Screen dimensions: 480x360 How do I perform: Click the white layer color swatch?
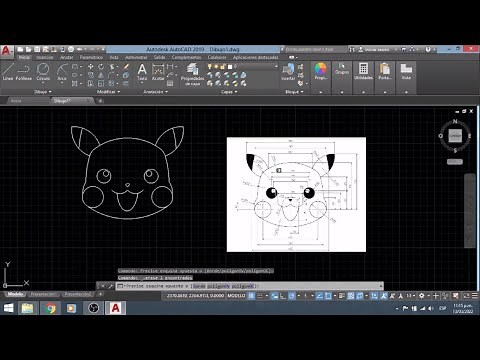click(x=230, y=67)
